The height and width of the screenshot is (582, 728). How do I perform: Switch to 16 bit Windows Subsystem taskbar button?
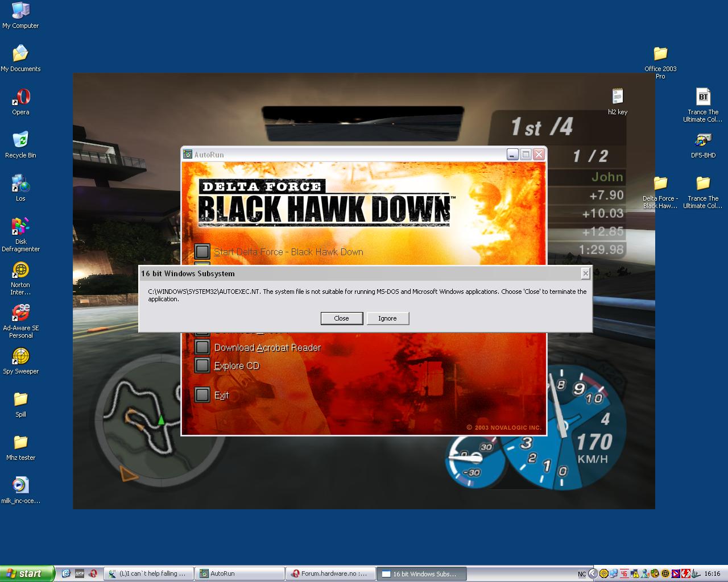click(x=421, y=573)
